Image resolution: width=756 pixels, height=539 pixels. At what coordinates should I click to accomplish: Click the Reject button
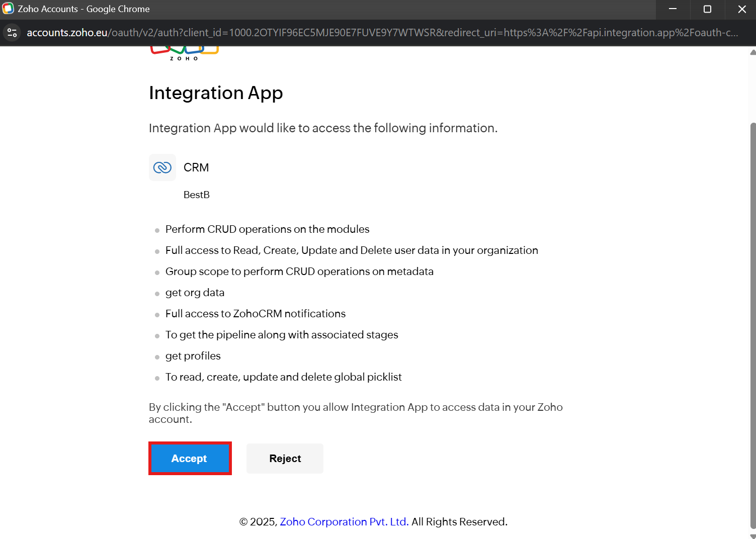285,458
